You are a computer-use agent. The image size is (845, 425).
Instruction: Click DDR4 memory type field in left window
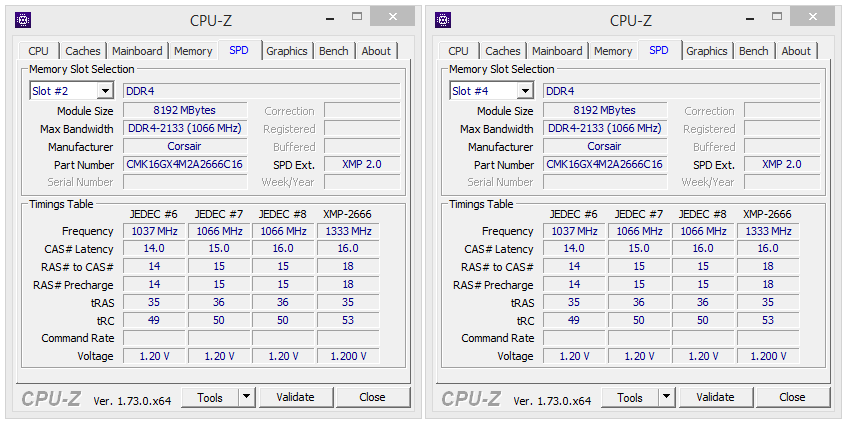click(x=262, y=91)
